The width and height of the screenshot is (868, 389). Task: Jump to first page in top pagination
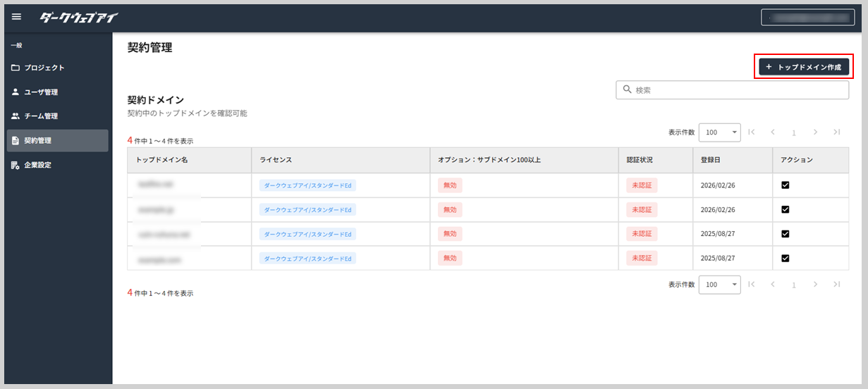[752, 132]
